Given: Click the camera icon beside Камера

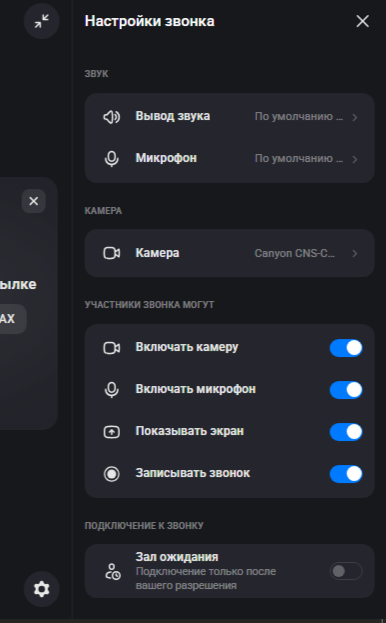Looking at the screenshot, I should point(112,253).
